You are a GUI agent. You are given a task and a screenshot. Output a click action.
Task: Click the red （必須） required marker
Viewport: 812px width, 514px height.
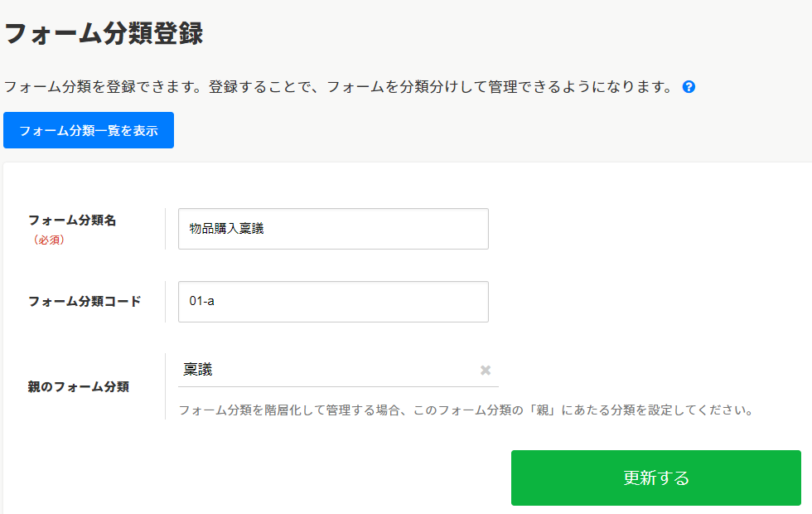pyautogui.click(x=49, y=240)
